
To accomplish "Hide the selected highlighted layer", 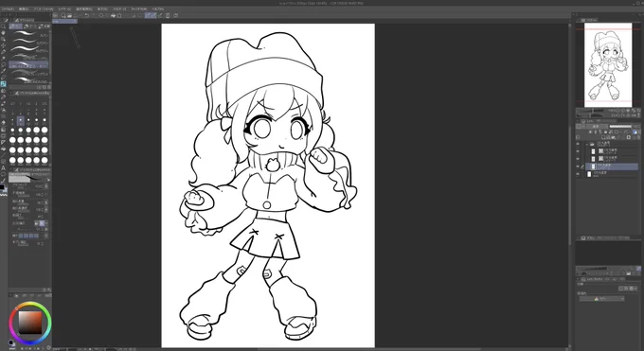I will pos(578,167).
